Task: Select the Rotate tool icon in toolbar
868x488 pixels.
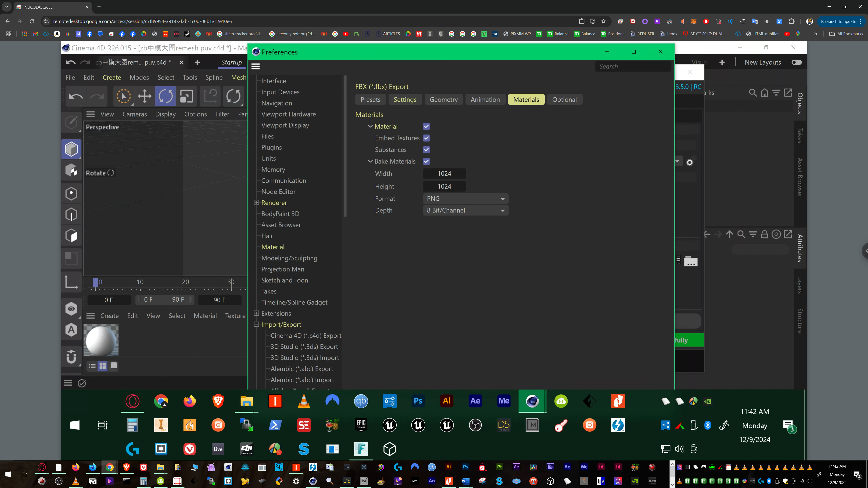Action: click(x=165, y=96)
